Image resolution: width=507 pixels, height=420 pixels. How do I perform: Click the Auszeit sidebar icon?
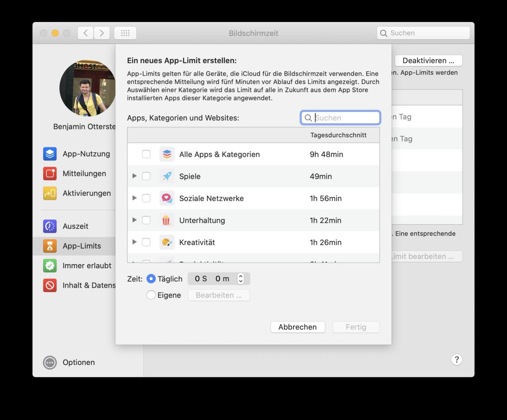point(50,226)
